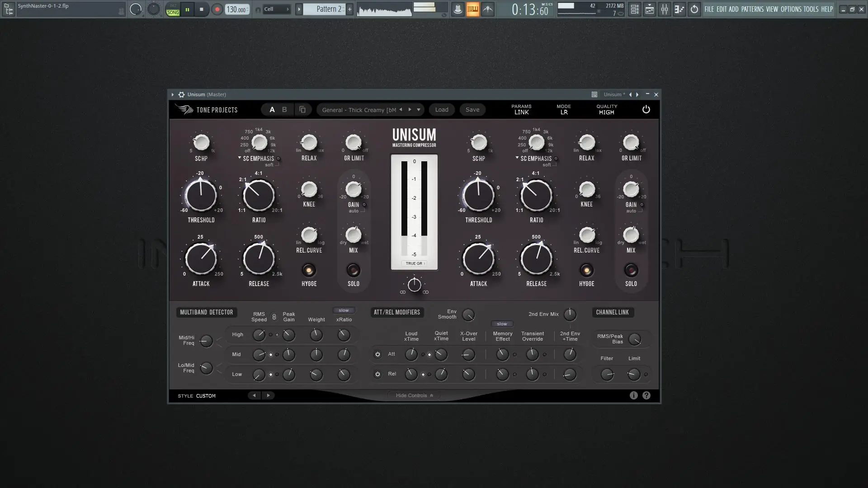Switch playback to SONG mode
The height and width of the screenshot is (488, 868).
(172, 12)
